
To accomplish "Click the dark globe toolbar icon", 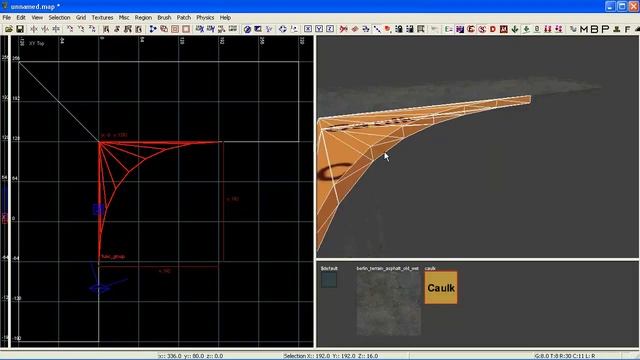I will [x=247, y=29].
